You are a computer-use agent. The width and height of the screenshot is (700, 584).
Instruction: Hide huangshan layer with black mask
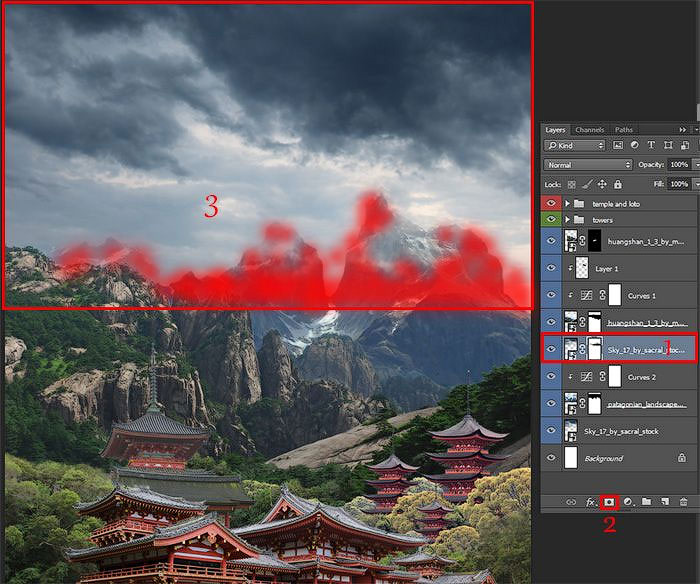551,241
